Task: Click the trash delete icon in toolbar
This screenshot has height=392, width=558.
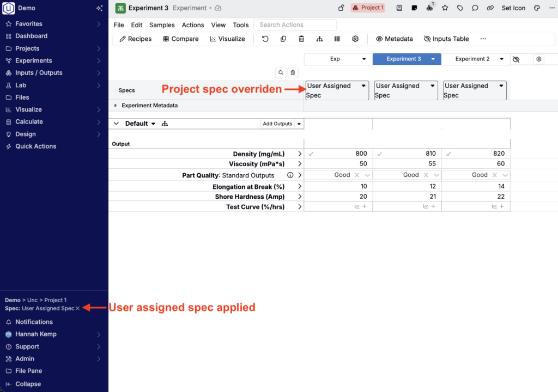Action: 301,39
